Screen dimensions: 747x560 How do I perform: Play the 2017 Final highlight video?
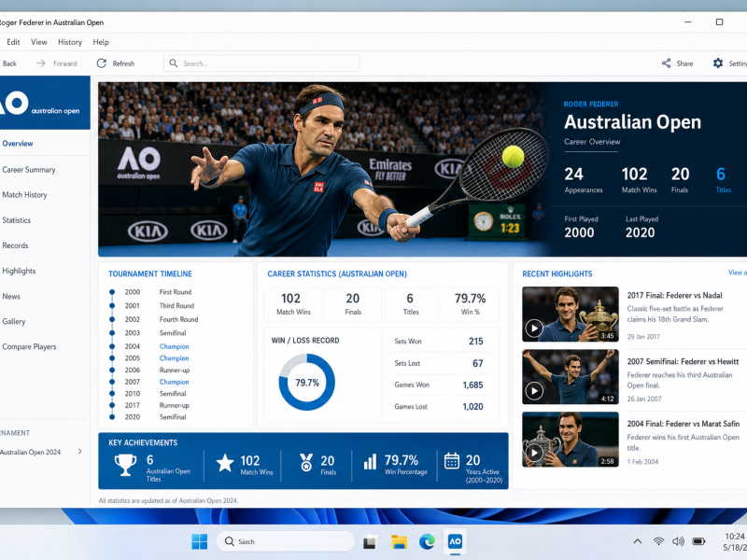534,329
